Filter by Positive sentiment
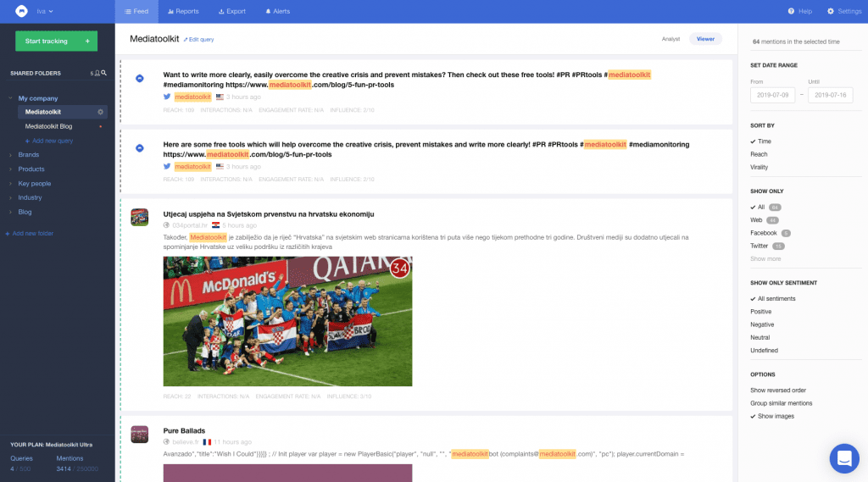The height and width of the screenshot is (482, 868). (760, 312)
